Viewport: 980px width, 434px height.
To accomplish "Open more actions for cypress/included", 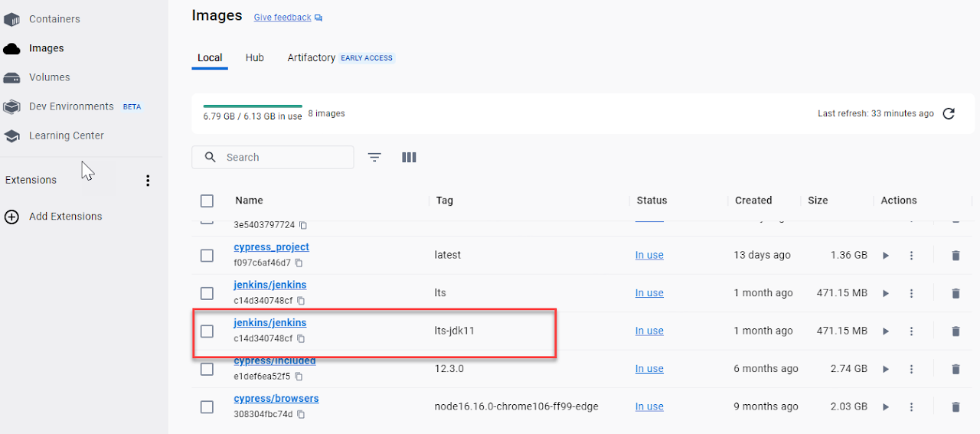I will (911, 369).
